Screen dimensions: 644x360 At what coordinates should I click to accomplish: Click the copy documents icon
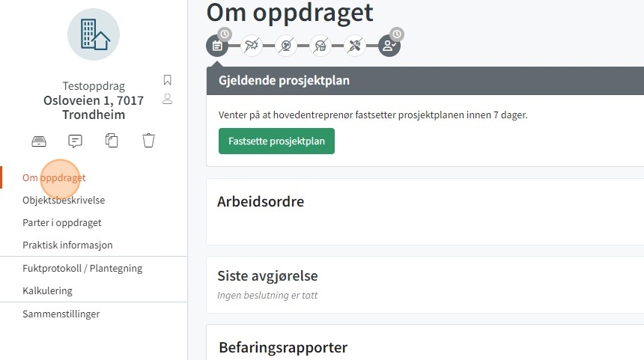coord(112,140)
